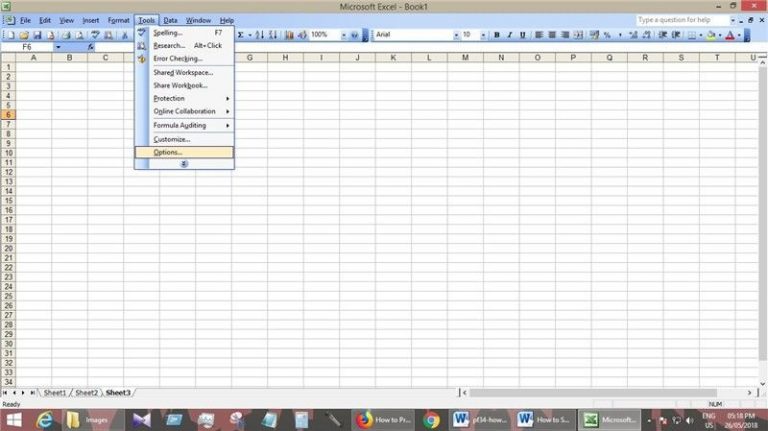The height and width of the screenshot is (431, 768).
Task: Click the Bold formatting button
Action: tap(497, 35)
